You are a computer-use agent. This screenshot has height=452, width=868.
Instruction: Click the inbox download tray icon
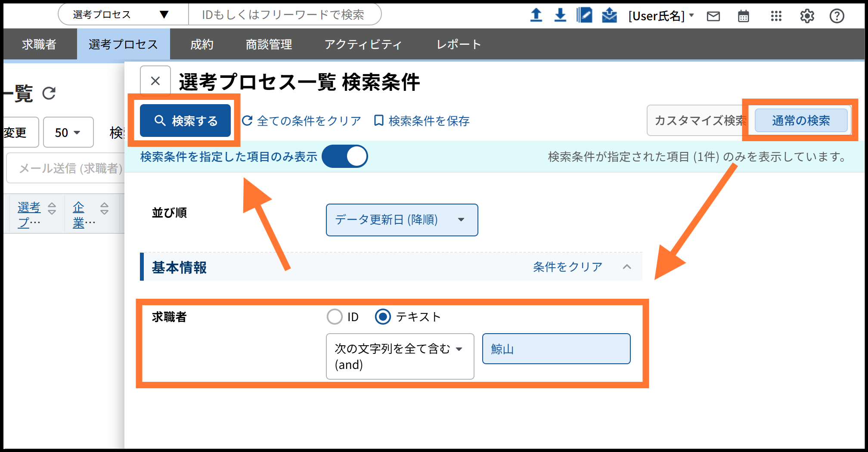(609, 15)
